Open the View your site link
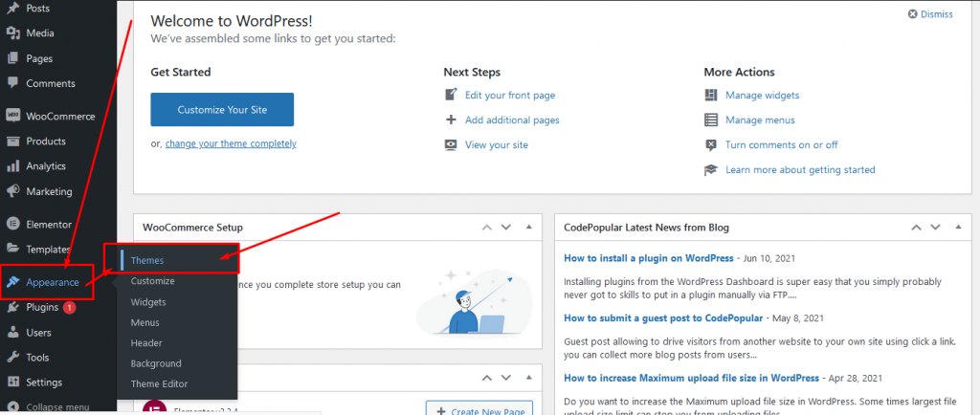 pos(497,144)
